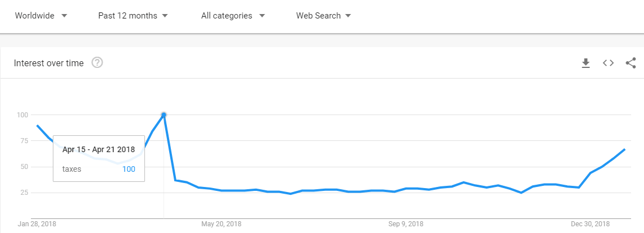Click the Dec 30, 2018 axis label

[590, 224]
